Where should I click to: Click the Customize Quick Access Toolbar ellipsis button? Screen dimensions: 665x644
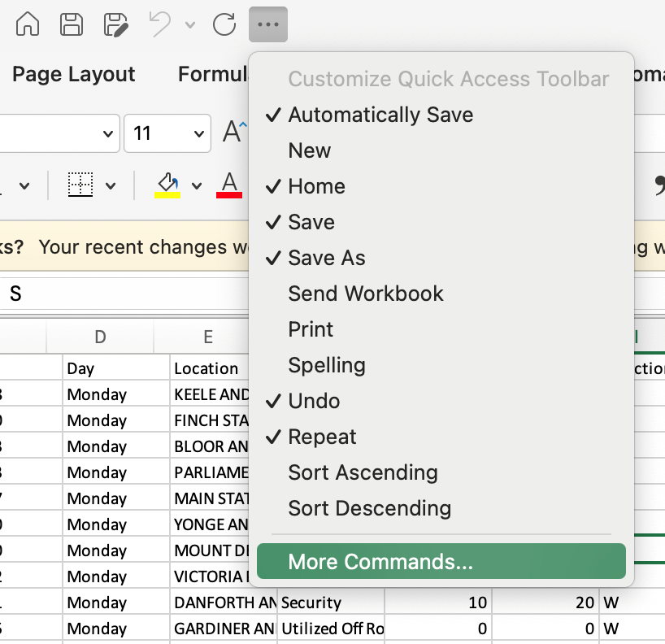268,24
